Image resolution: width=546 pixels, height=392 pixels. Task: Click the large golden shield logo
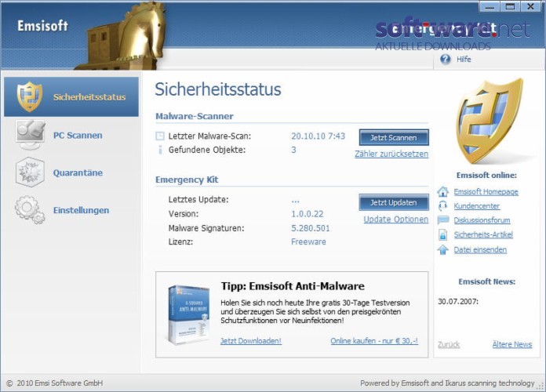(490, 122)
